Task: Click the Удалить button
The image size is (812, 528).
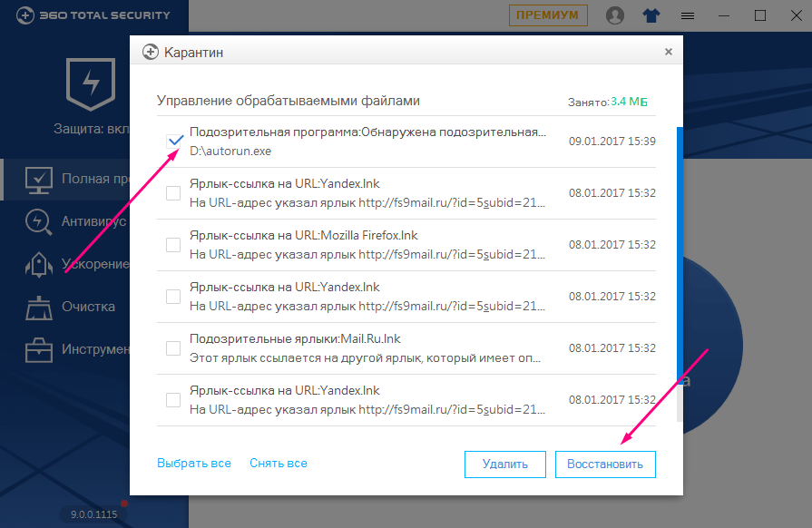Action: 505,464
